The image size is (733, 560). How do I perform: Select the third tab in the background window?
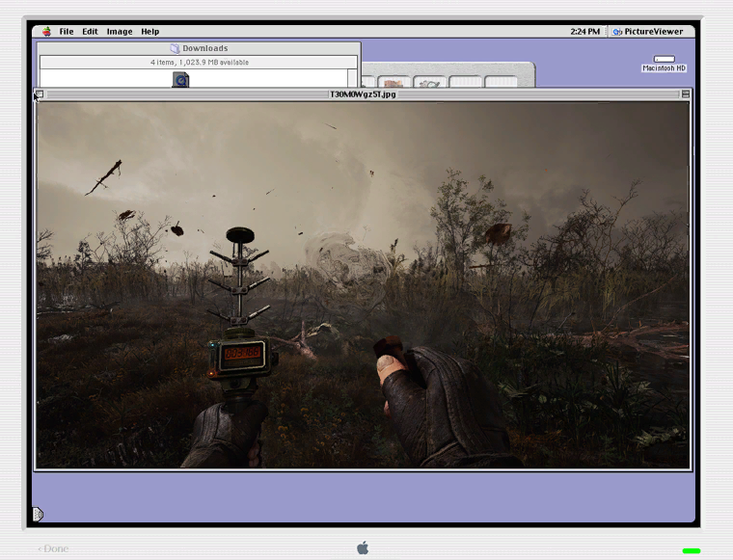(429, 82)
